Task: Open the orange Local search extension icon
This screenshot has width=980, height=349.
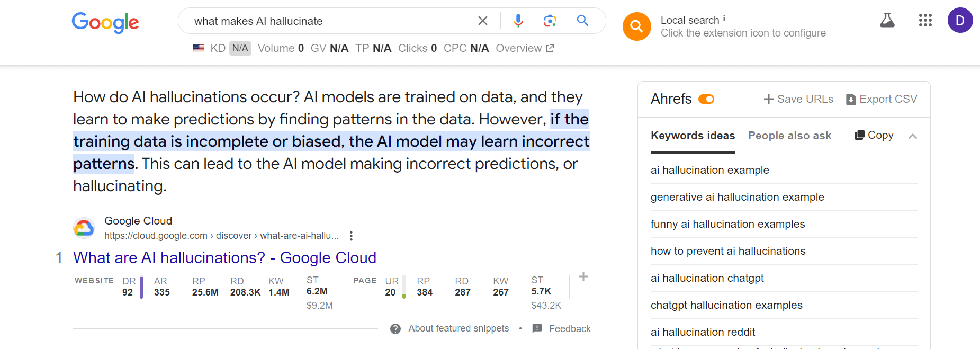Action: [x=637, y=26]
